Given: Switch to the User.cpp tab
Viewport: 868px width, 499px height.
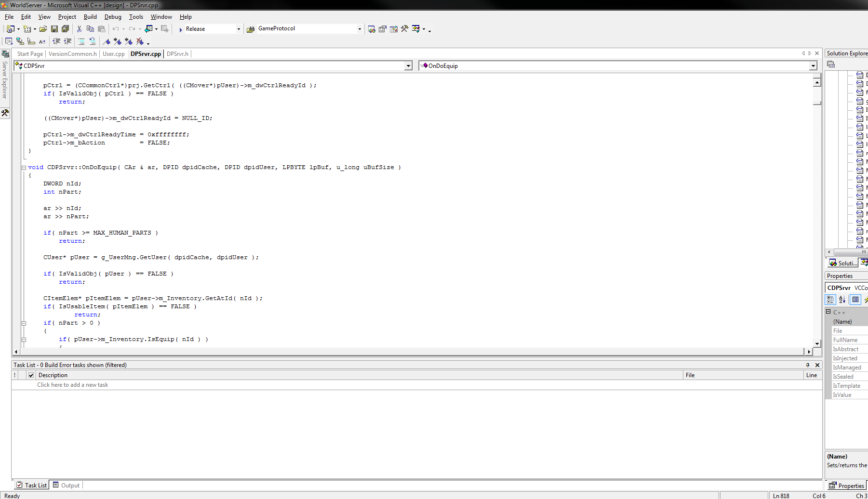Looking at the screenshot, I should click(113, 54).
